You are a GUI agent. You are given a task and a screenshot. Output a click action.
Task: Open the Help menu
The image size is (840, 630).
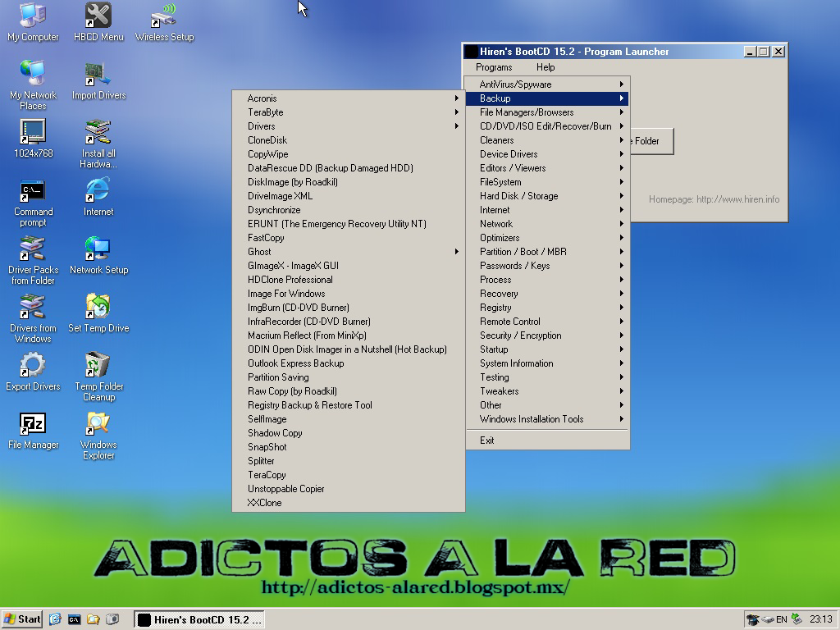point(546,67)
